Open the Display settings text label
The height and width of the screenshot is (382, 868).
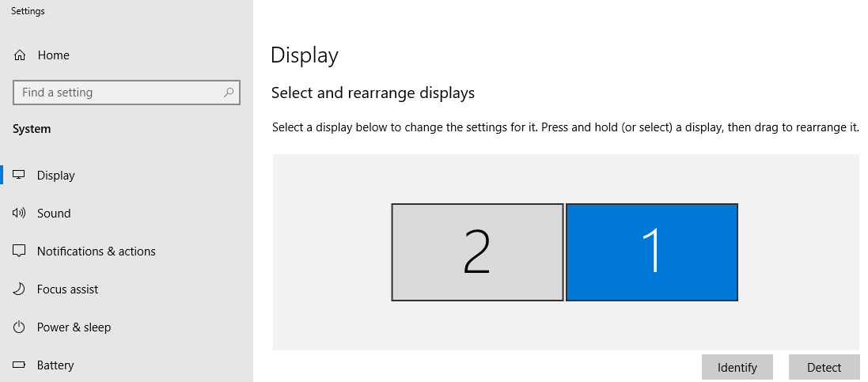[55, 176]
